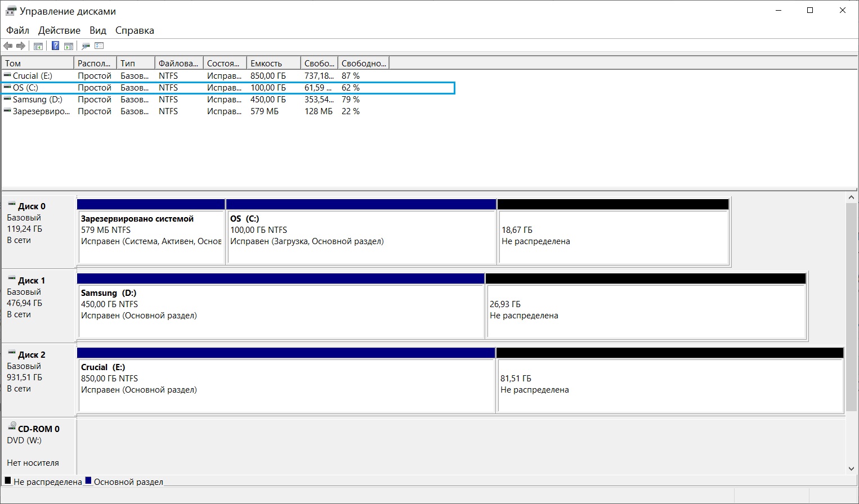Click the Back arrow in the toolbar
The height and width of the screenshot is (504, 859).
pyautogui.click(x=8, y=46)
